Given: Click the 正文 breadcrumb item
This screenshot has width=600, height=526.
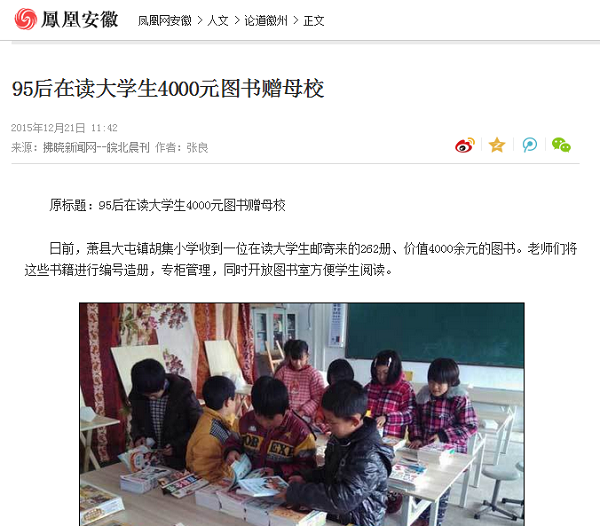Looking at the screenshot, I should click(314, 21).
